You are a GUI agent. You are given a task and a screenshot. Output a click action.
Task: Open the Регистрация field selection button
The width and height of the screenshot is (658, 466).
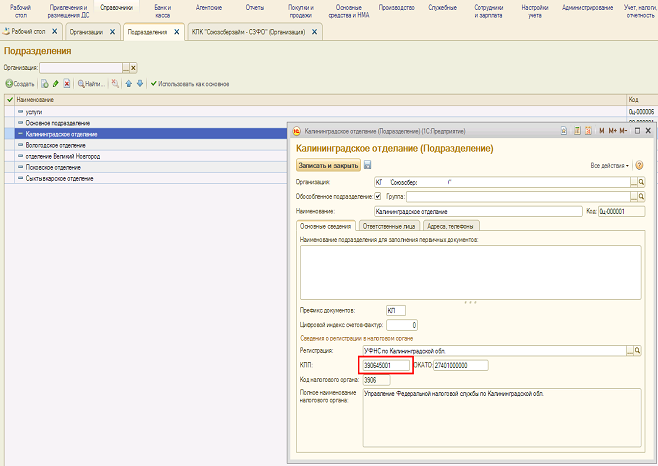pos(632,351)
